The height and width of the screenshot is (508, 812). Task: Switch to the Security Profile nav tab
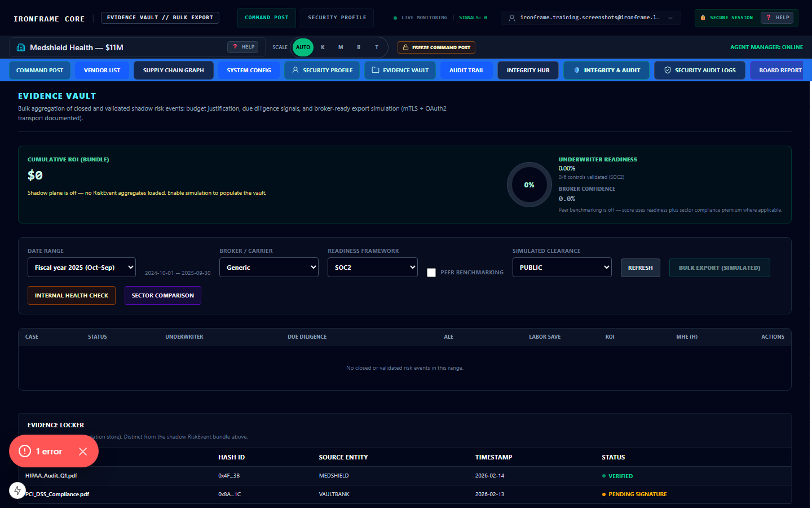click(322, 70)
